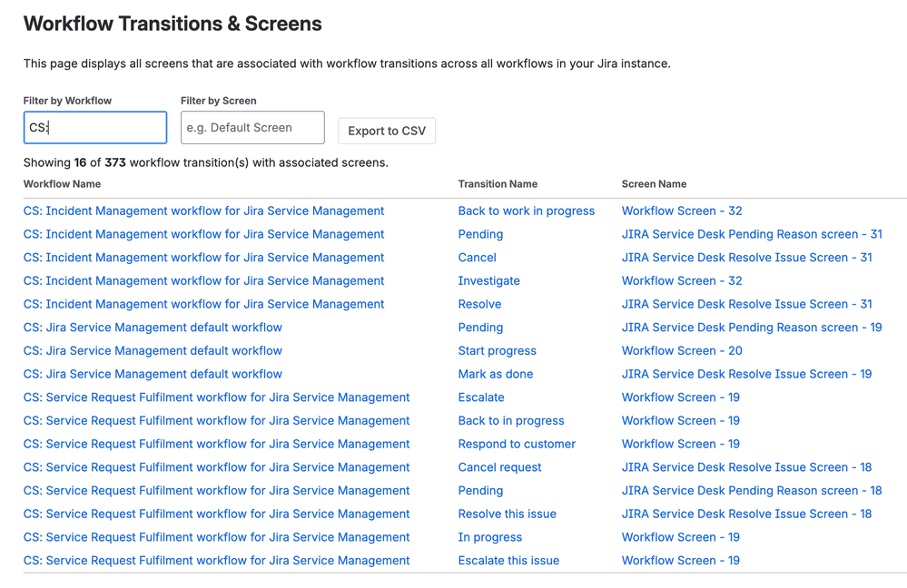This screenshot has width=907, height=588.
Task: Open the Investigate transition link
Action: [488, 281]
